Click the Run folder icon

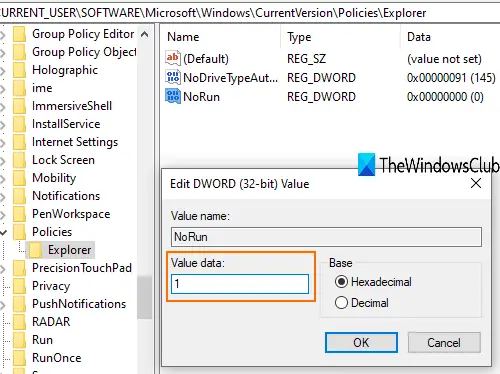click(x=19, y=340)
